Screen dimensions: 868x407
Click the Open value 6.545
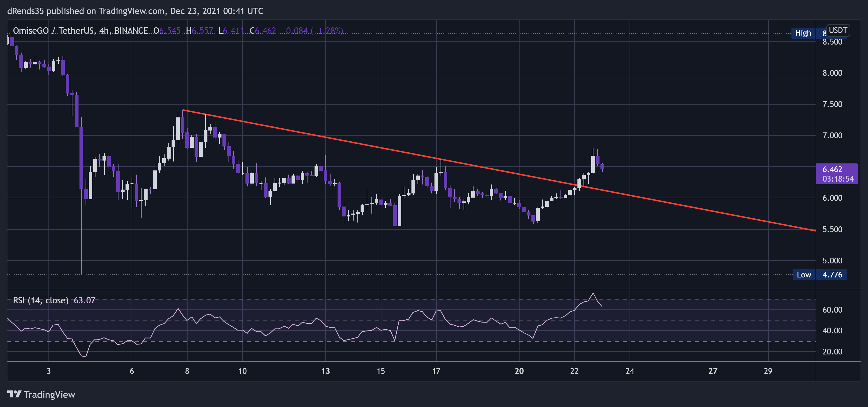[x=170, y=31]
